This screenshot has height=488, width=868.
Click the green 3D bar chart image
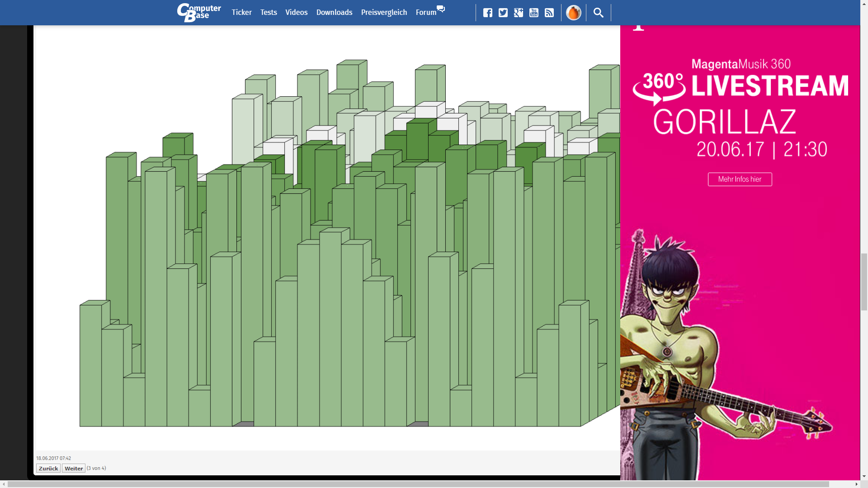(x=348, y=244)
